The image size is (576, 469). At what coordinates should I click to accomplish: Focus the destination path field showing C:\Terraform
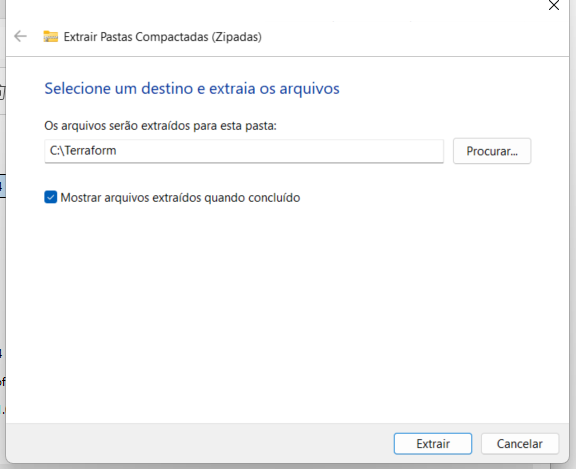tap(244, 151)
